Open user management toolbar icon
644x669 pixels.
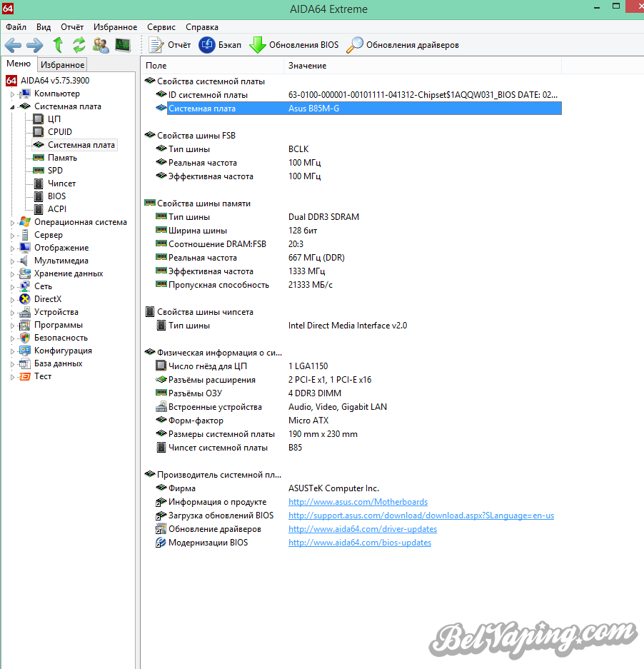pos(101,45)
